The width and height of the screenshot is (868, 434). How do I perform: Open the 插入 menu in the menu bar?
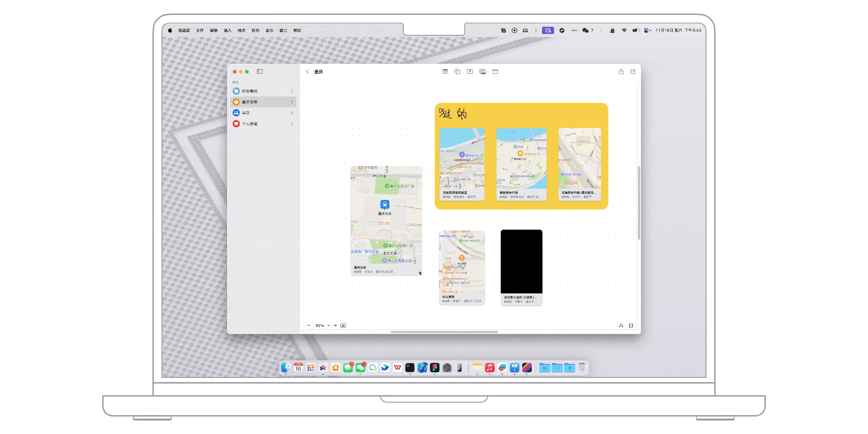227,31
